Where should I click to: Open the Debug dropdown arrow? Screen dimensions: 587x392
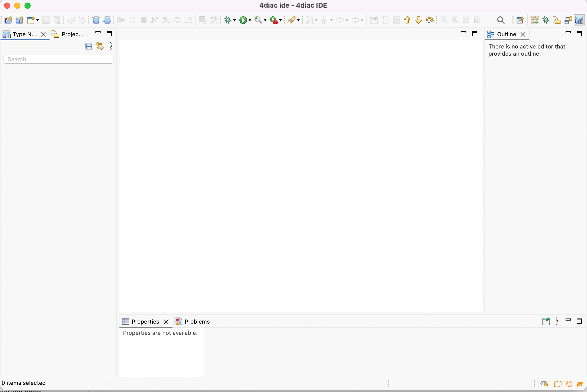click(235, 20)
